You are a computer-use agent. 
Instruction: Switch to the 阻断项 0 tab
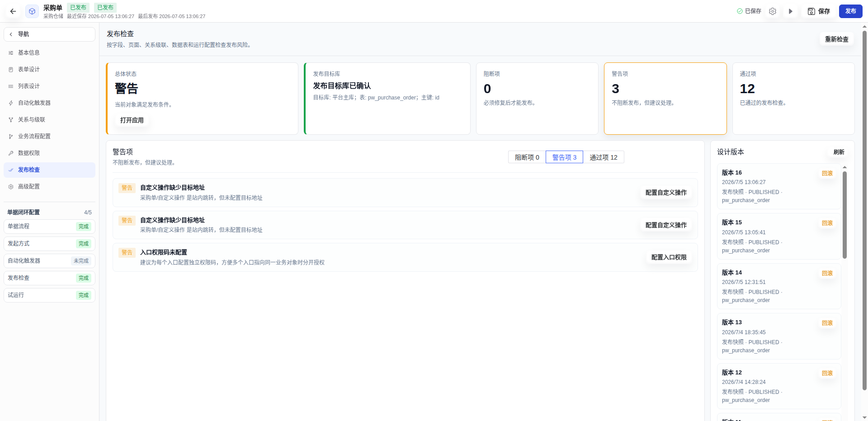[x=527, y=157]
